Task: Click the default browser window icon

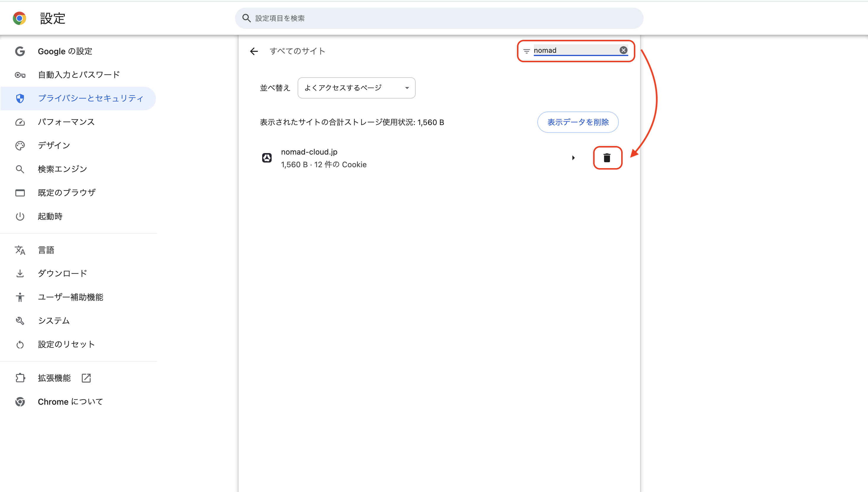Action: 20,193
